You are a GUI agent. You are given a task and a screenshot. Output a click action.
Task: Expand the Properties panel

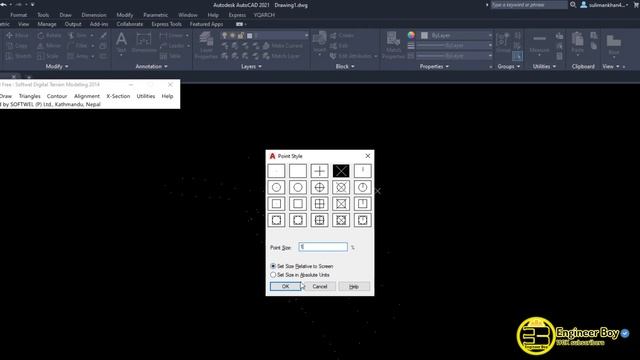click(x=434, y=66)
